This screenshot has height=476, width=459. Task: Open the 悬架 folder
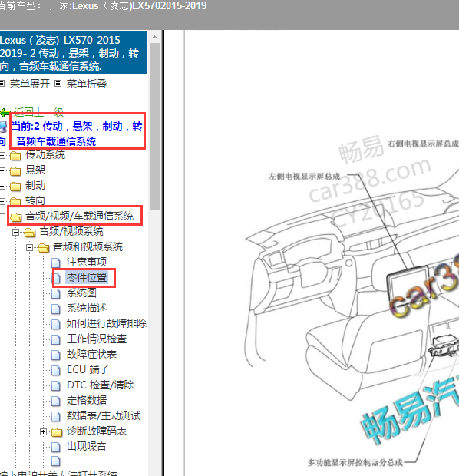tap(35, 170)
